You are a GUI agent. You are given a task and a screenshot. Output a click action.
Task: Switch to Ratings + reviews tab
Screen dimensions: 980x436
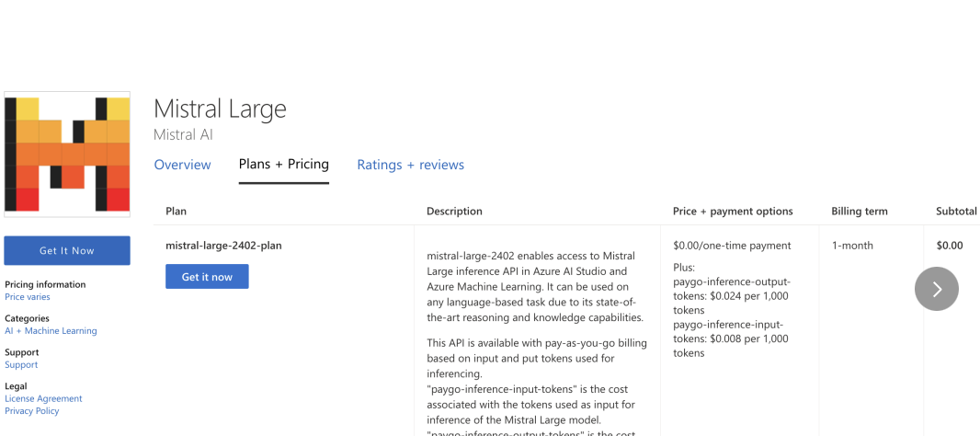[411, 165]
